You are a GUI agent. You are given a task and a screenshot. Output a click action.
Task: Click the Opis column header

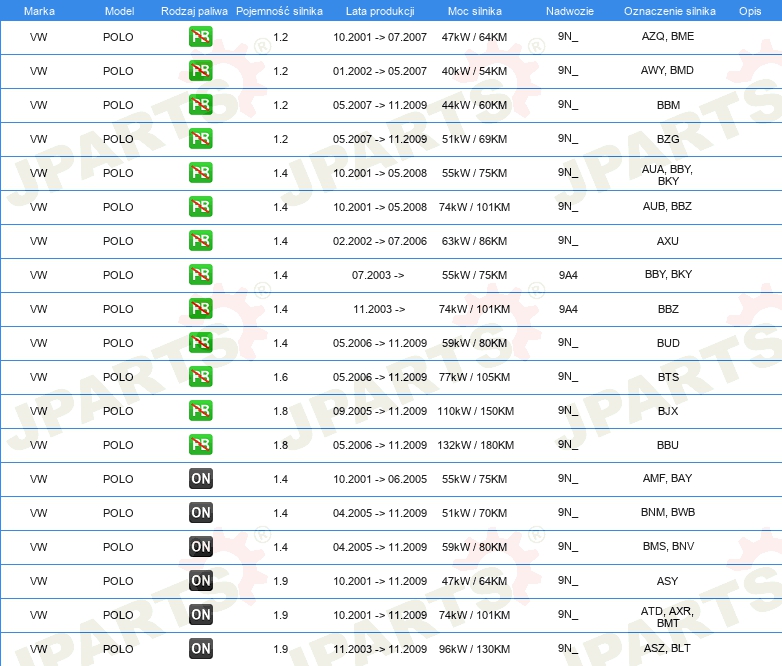coord(750,11)
